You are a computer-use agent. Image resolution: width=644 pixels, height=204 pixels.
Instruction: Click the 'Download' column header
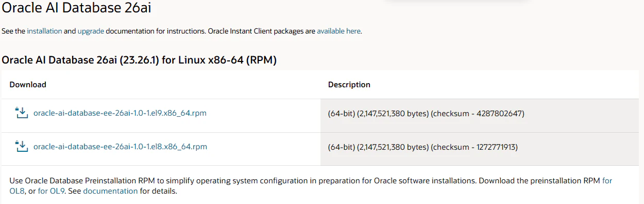click(28, 85)
